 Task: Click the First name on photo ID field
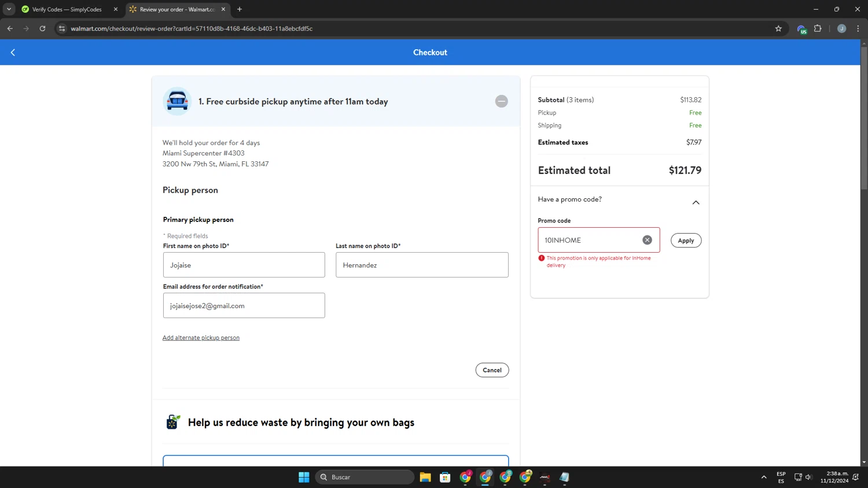click(244, 265)
